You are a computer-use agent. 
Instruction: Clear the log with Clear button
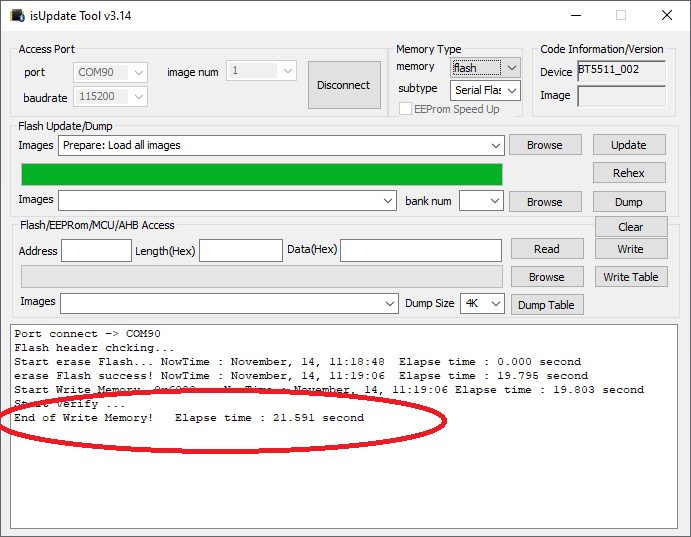pos(630,227)
